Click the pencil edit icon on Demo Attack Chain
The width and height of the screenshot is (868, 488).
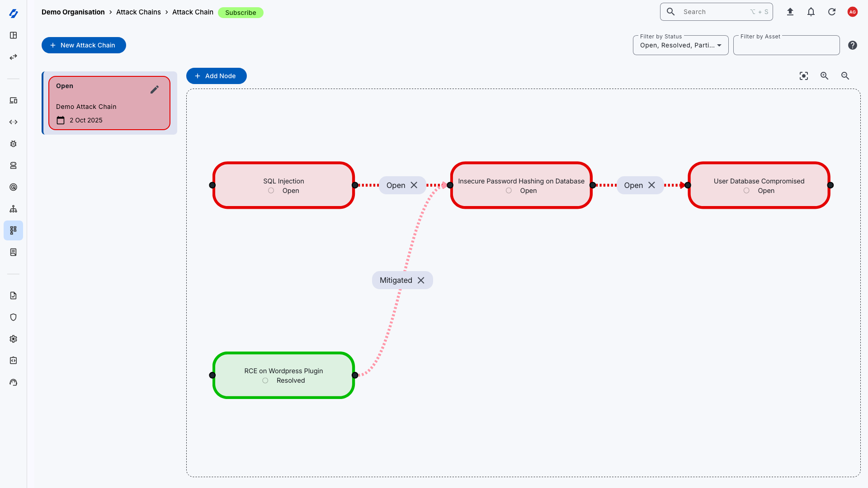pos(155,89)
